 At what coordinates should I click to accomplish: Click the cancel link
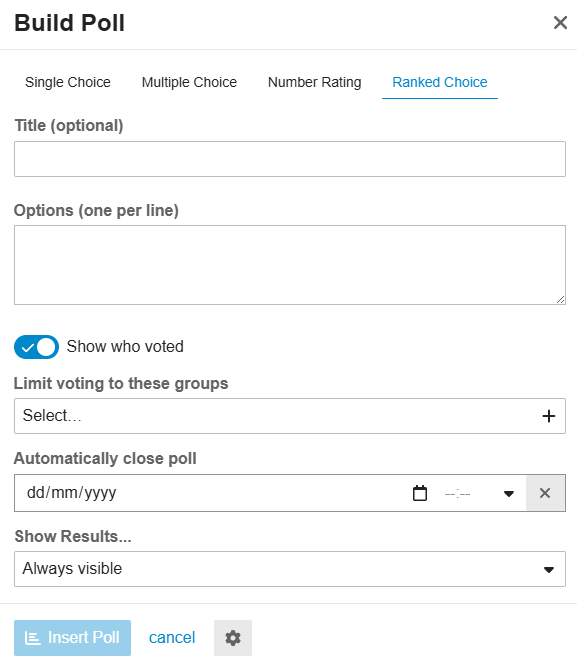coord(172,638)
